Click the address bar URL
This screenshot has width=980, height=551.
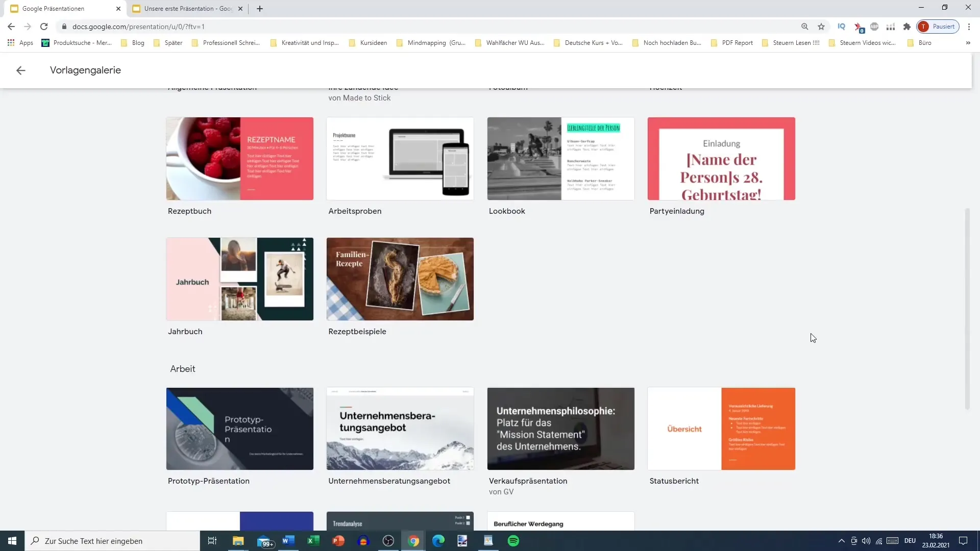click(138, 27)
